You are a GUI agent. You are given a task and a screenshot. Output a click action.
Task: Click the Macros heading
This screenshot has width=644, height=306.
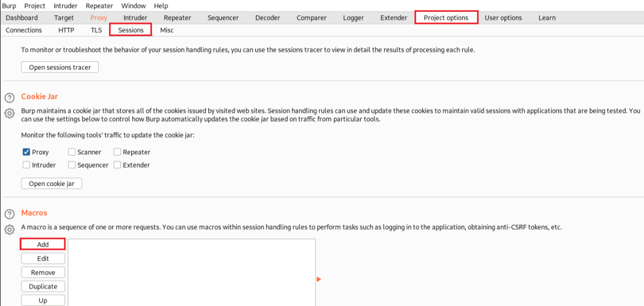click(x=34, y=213)
